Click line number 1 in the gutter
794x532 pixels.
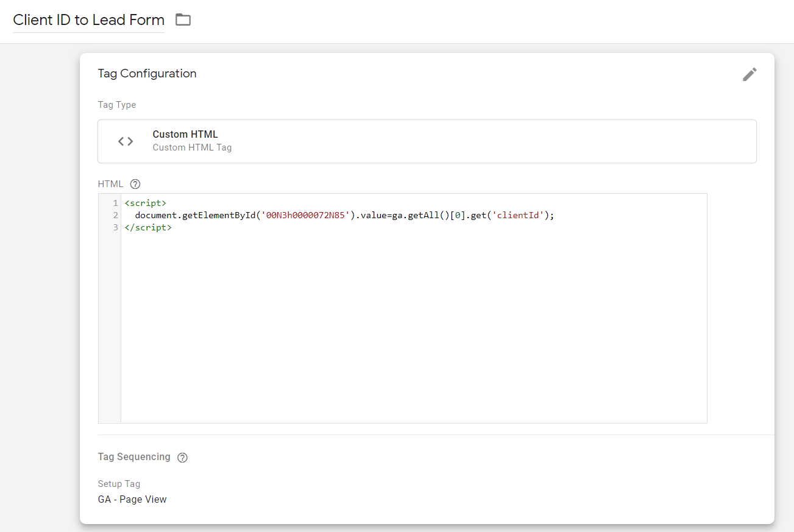click(x=116, y=203)
